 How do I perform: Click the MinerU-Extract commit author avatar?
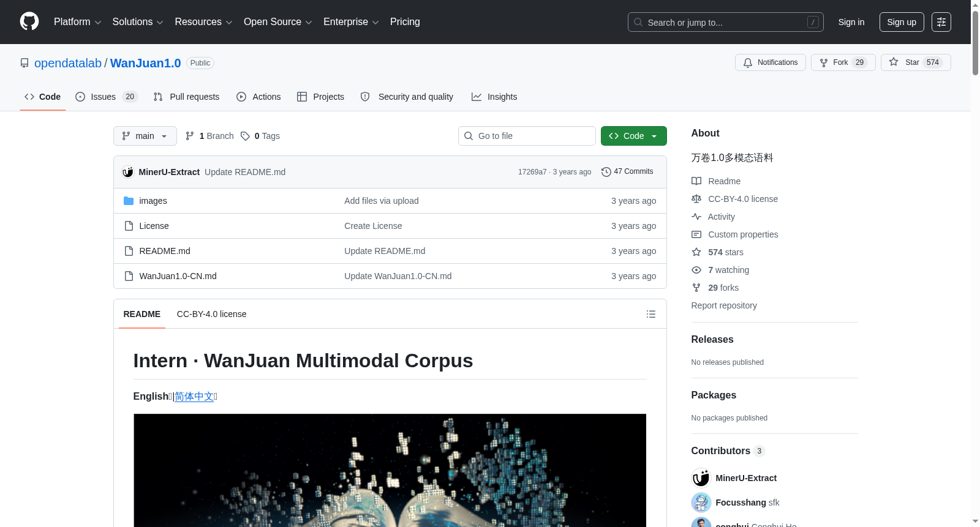click(128, 172)
